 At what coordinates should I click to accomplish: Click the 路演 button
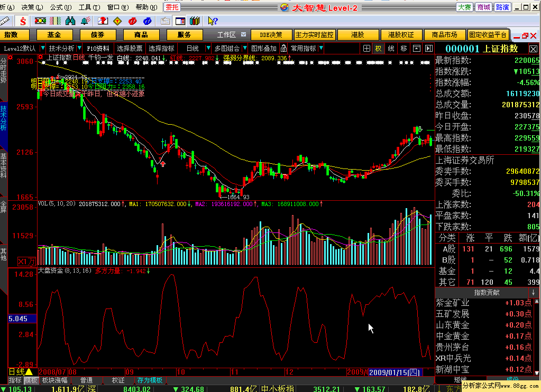502,7
